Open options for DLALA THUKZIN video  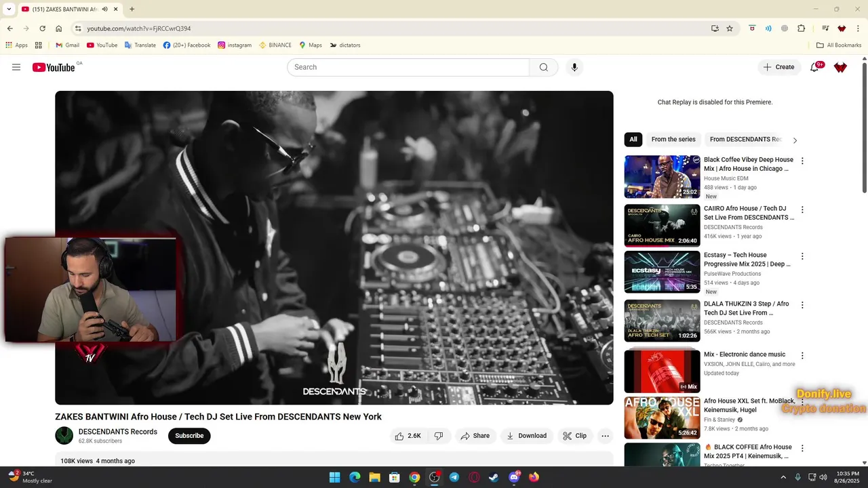[802, 306]
